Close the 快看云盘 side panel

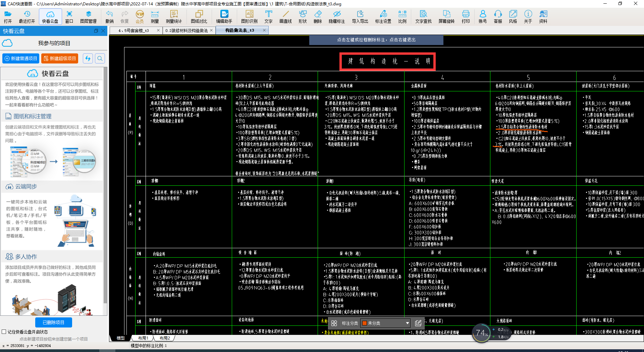pyautogui.click(x=103, y=31)
